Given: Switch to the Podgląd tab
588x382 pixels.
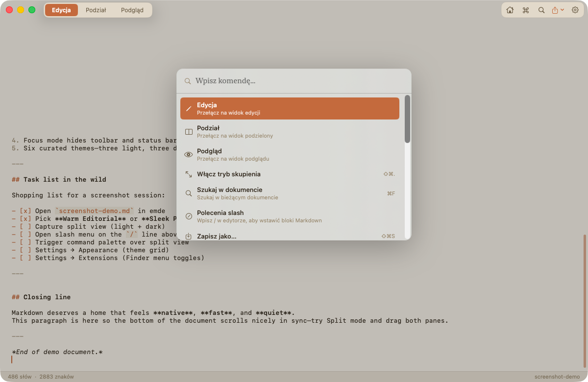Looking at the screenshot, I should [x=132, y=10].
